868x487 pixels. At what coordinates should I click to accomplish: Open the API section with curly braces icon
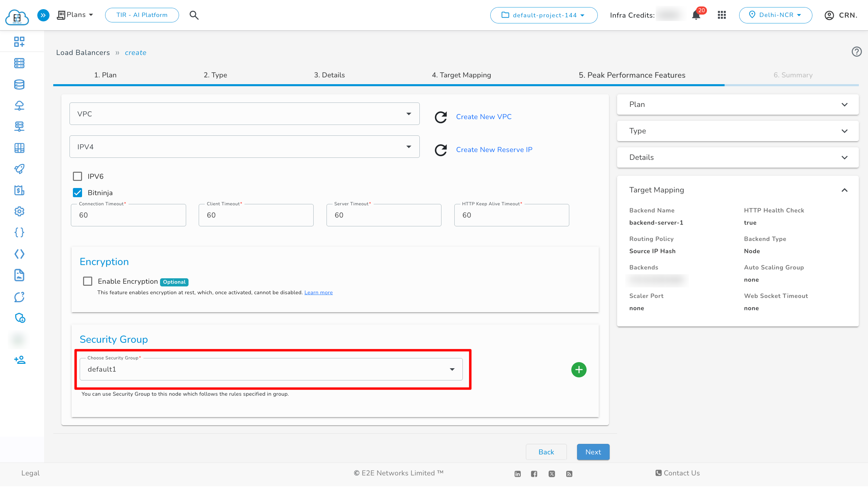click(19, 232)
